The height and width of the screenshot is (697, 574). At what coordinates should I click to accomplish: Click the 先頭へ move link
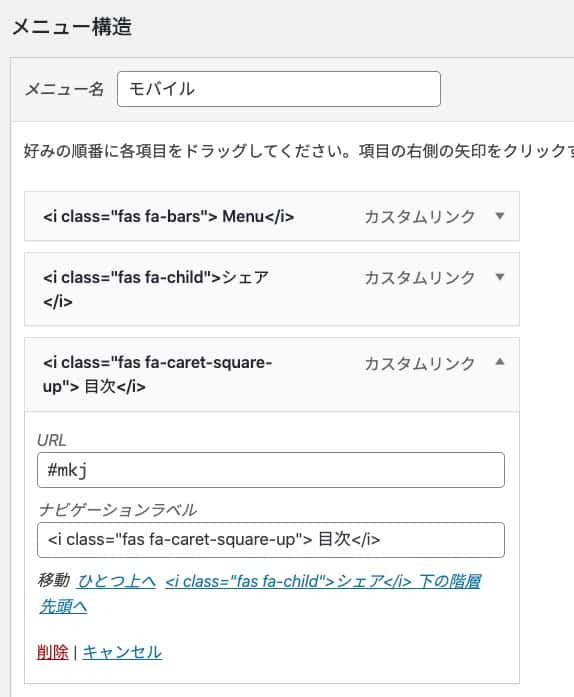click(x=63, y=606)
